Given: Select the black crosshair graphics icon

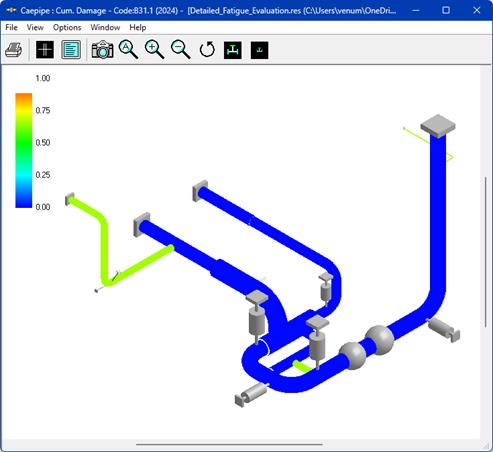Looking at the screenshot, I should (x=45, y=50).
